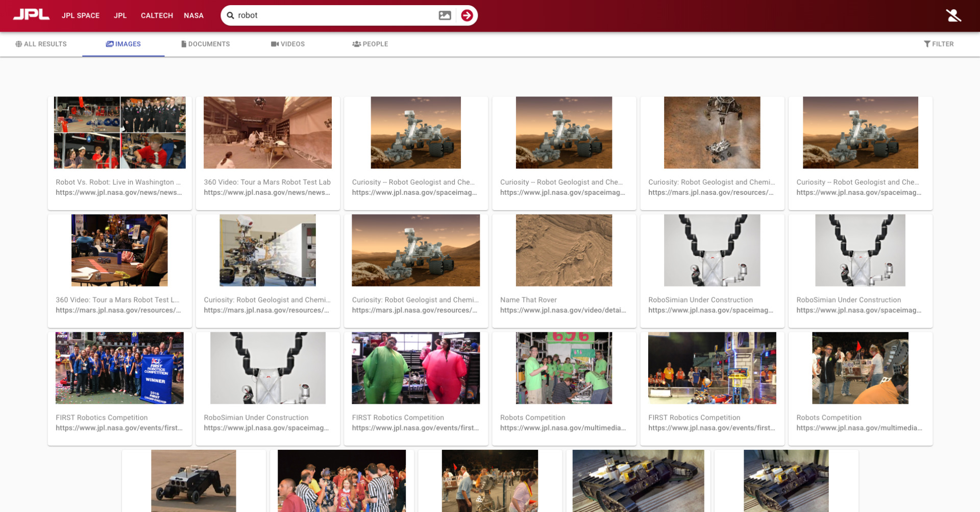980x512 pixels.
Task: Follow the JPL SPACE header link
Action: [81, 15]
